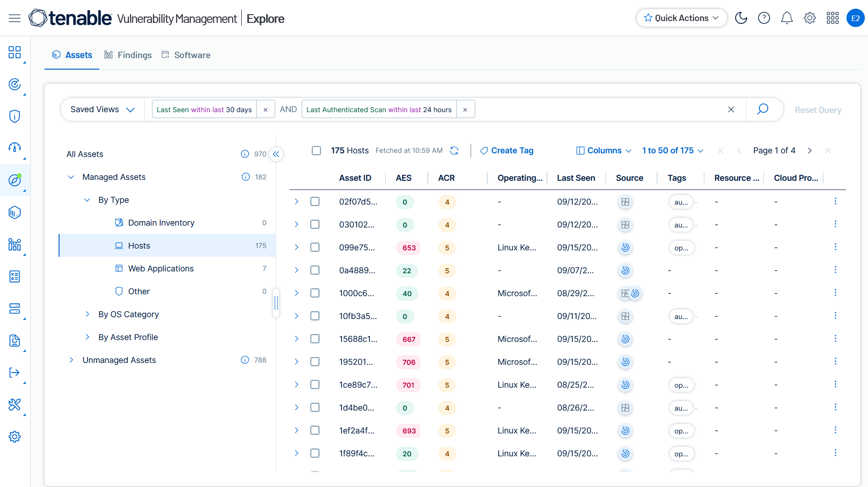Expand By OS Category node
868x487 pixels.
click(87, 314)
